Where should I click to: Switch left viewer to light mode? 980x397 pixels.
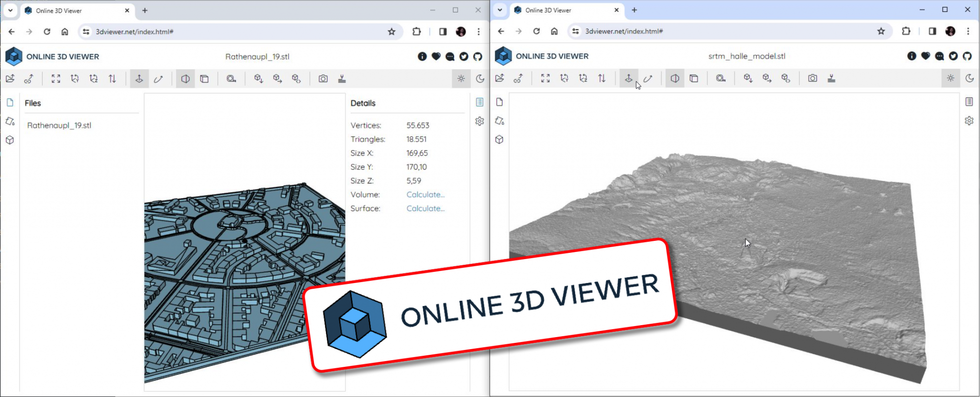pyautogui.click(x=461, y=79)
